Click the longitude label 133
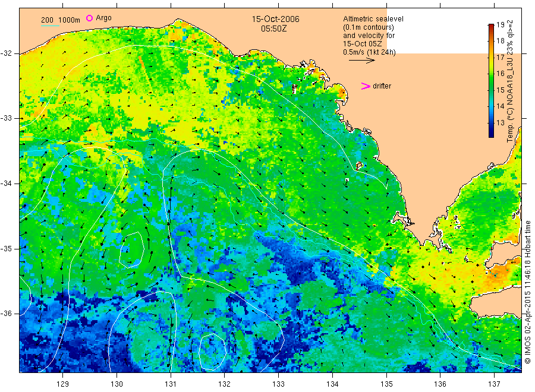535x392 pixels. tap(278, 384)
